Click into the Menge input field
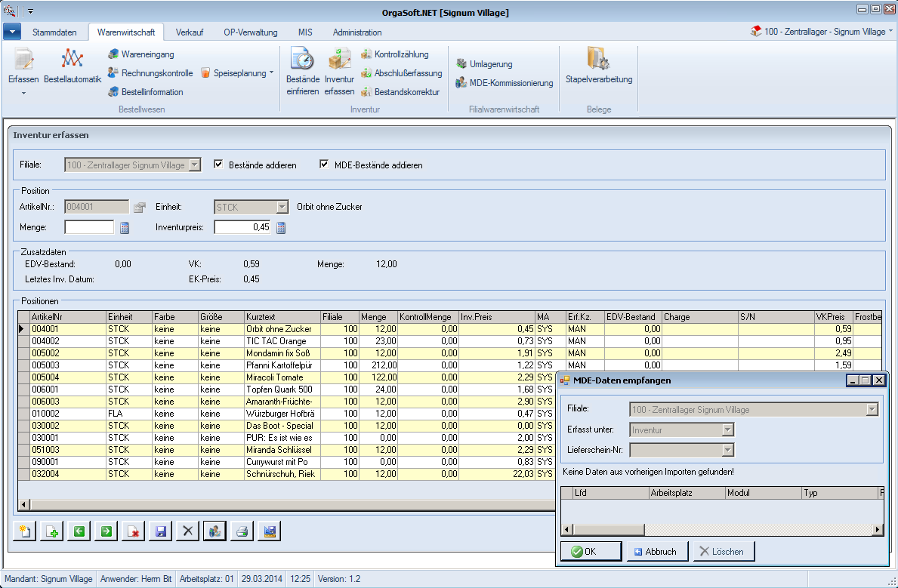The width and height of the screenshot is (898, 588). 89,227
